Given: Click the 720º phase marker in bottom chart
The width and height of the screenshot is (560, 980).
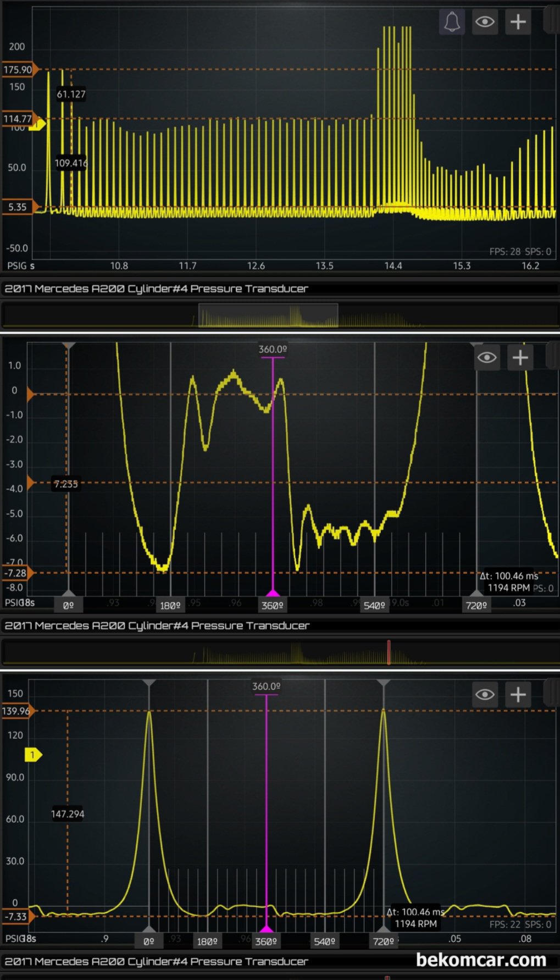Looking at the screenshot, I should [383, 942].
